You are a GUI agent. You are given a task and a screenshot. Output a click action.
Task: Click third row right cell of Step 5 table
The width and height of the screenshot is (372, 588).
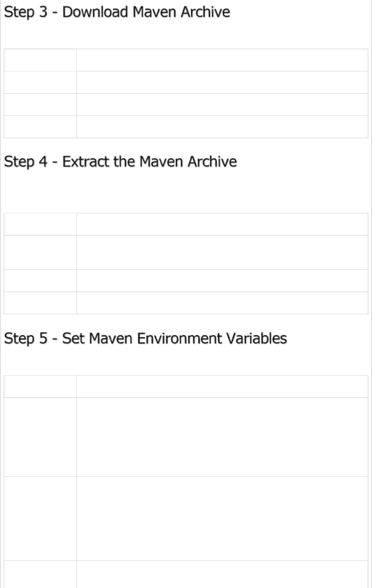222,518
